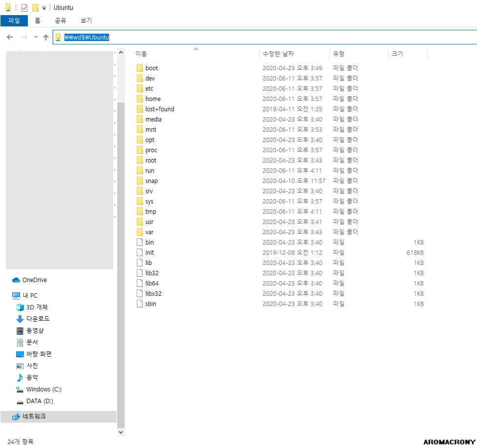
Task: Select the media folder name
Action: (153, 119)
